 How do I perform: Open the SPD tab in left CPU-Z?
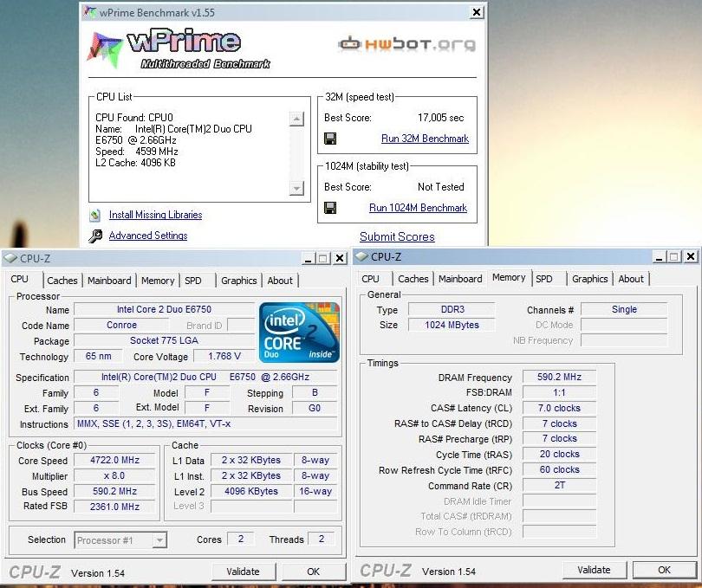pos(193,281)
